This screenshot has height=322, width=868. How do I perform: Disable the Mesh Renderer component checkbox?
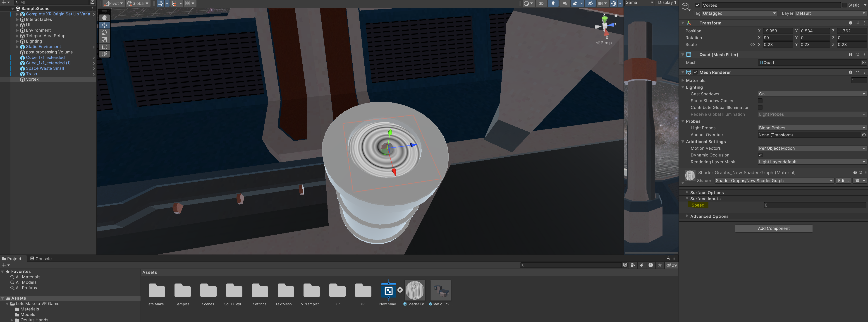(695, 72)
